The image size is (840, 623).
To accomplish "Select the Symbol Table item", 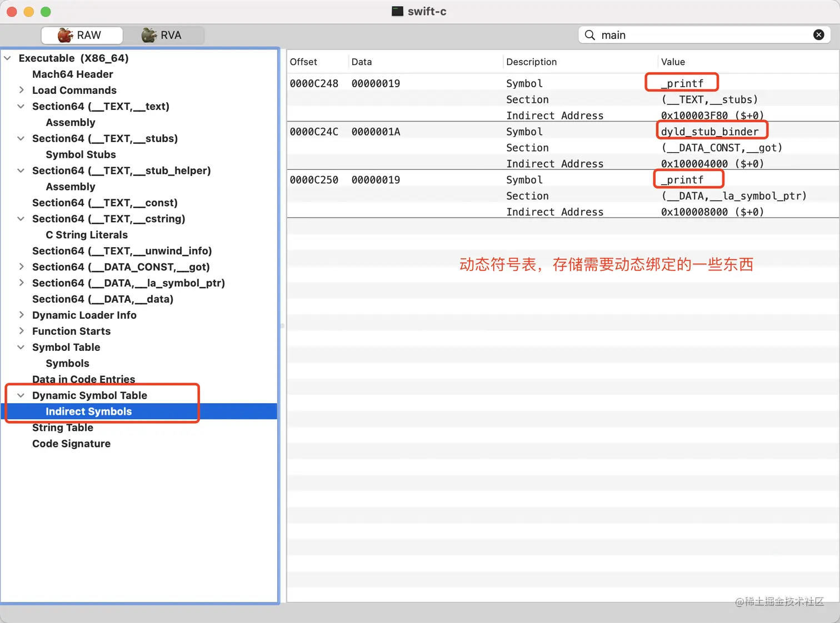I will coord(66,348).
